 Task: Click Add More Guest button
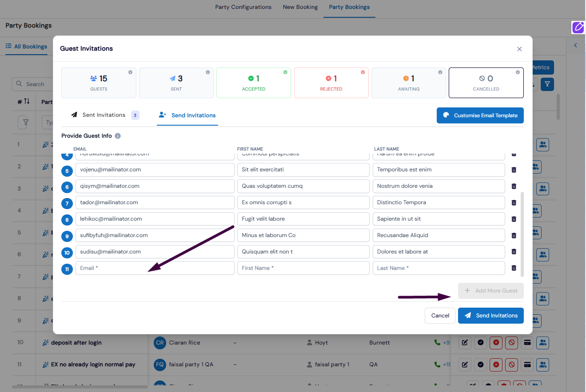click(x=491, y=291)
